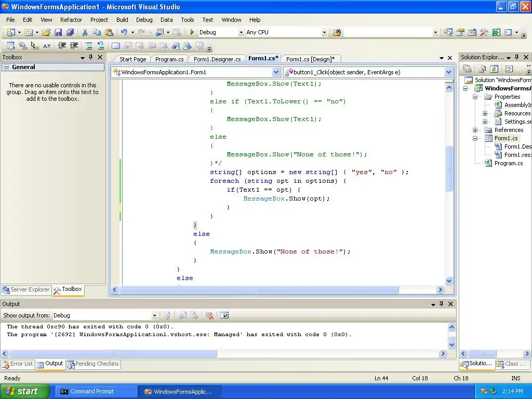
Task: Click the Open File folder icon
Action: [46, 32]
